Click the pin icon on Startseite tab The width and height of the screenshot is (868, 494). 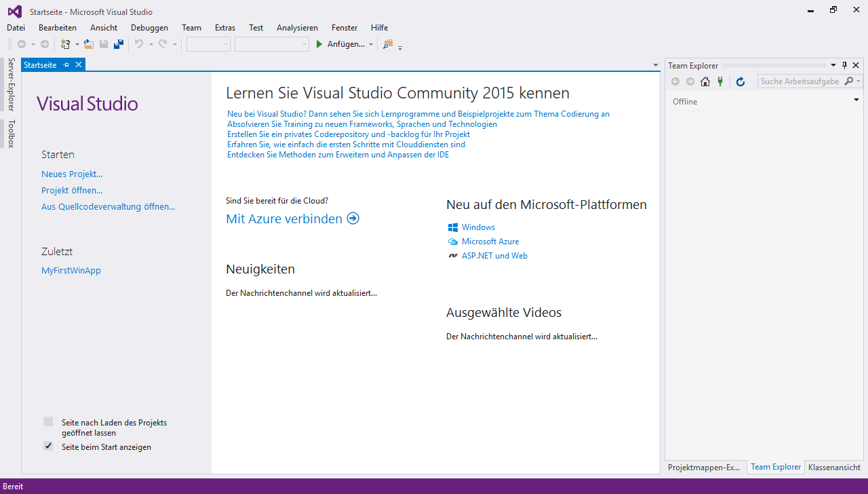pos(66,64)
